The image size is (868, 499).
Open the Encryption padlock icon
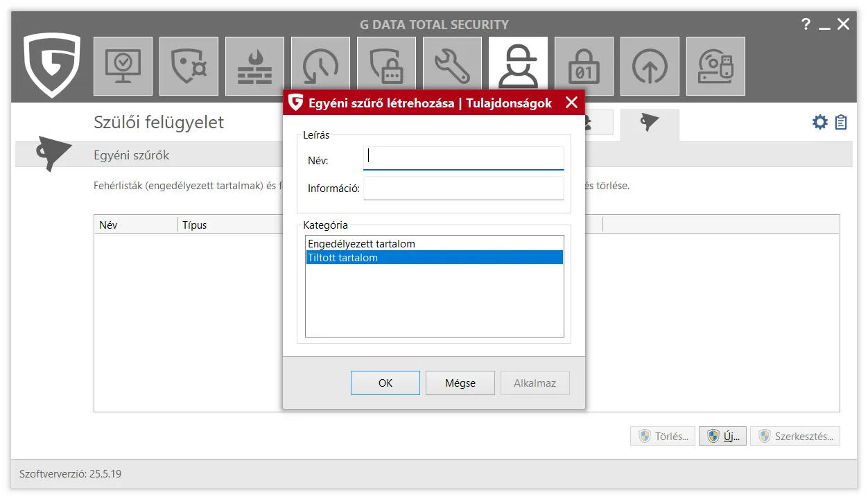[x=584, y=67]
